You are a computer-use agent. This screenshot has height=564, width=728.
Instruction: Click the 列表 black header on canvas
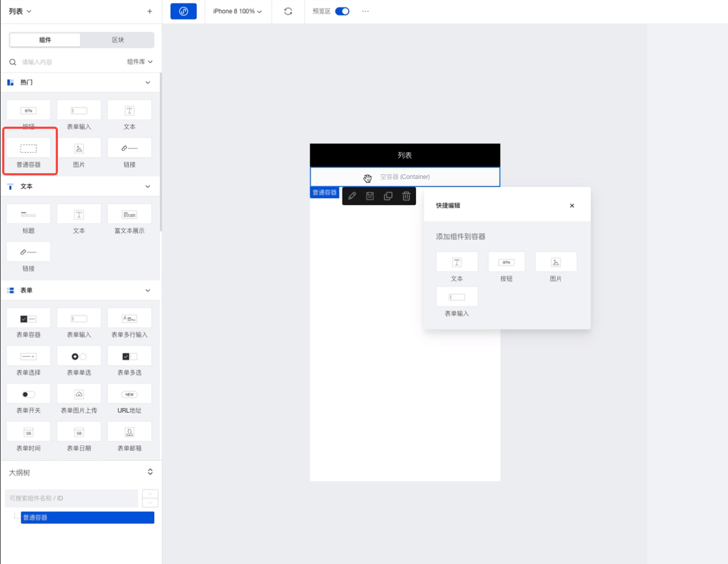coord(405,155)
